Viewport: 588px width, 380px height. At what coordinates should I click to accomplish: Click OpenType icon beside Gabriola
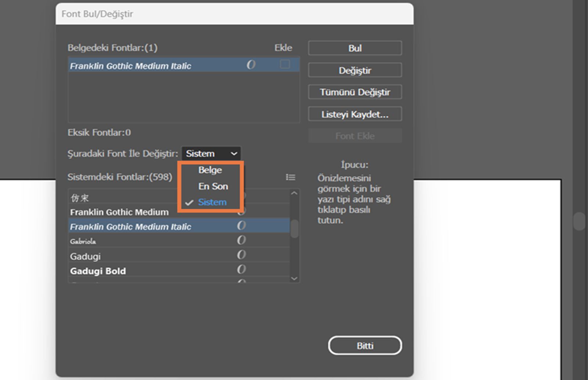(x=241, y=240)
